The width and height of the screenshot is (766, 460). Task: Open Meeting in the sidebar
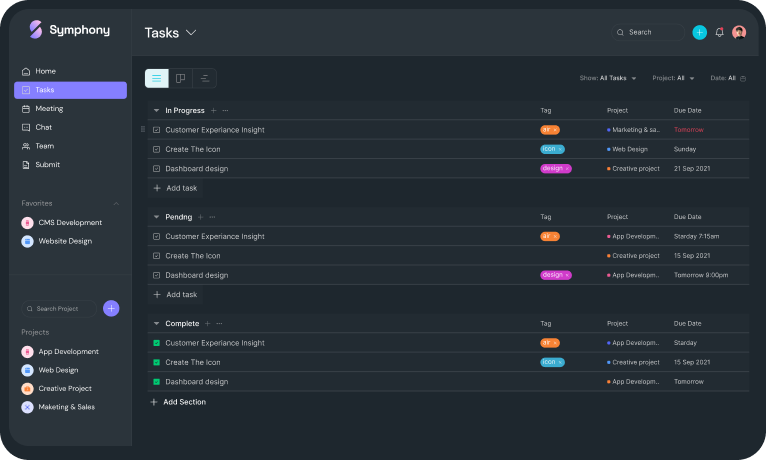coord(49,108)
